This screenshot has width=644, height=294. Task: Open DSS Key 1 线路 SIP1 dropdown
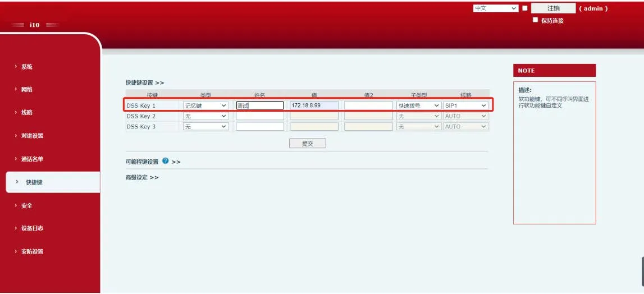point(465,105)
